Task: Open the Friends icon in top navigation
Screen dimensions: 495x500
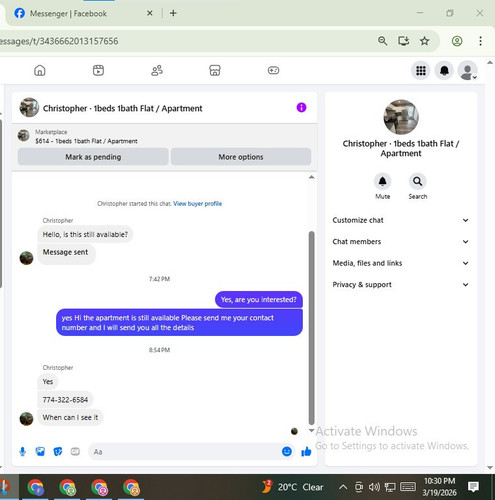Action: [x=157, y=70]
